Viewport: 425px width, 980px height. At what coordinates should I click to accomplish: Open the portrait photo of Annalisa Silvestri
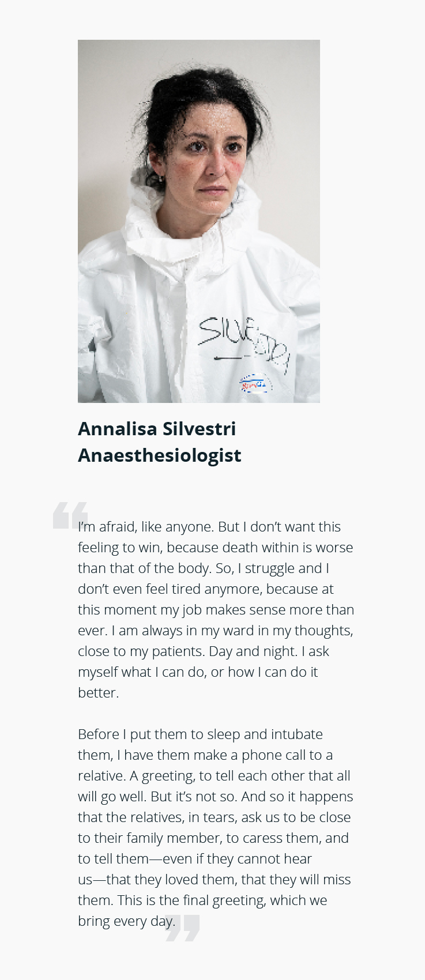(x=199, y=221)
